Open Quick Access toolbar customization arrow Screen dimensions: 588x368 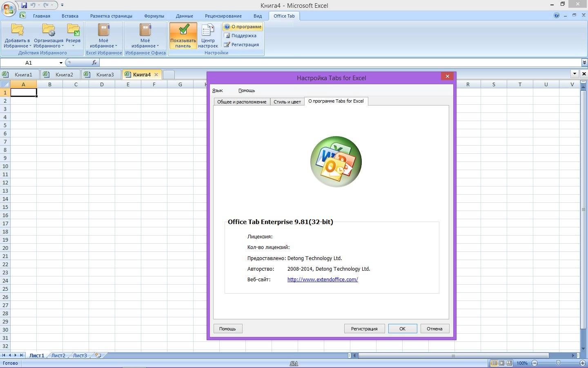point(62,5)
